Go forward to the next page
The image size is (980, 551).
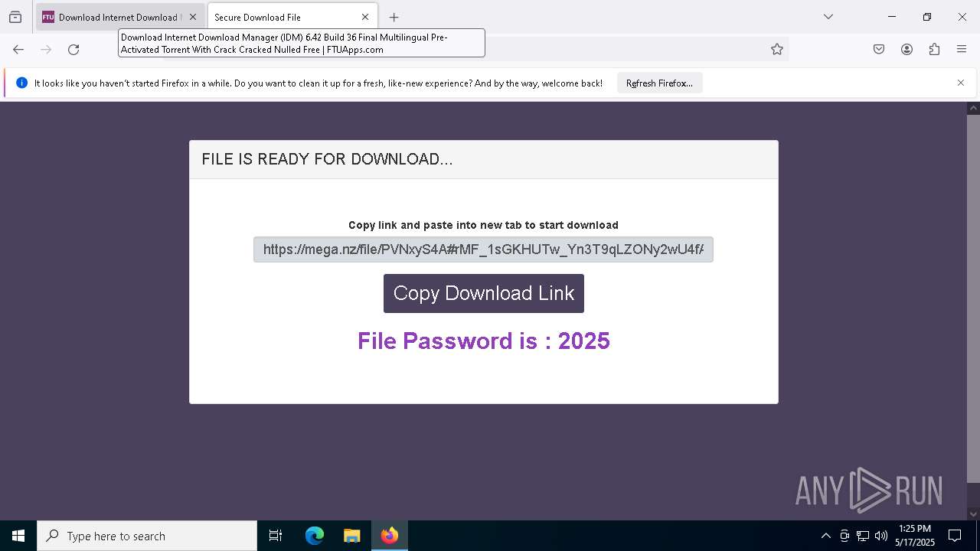46,49
